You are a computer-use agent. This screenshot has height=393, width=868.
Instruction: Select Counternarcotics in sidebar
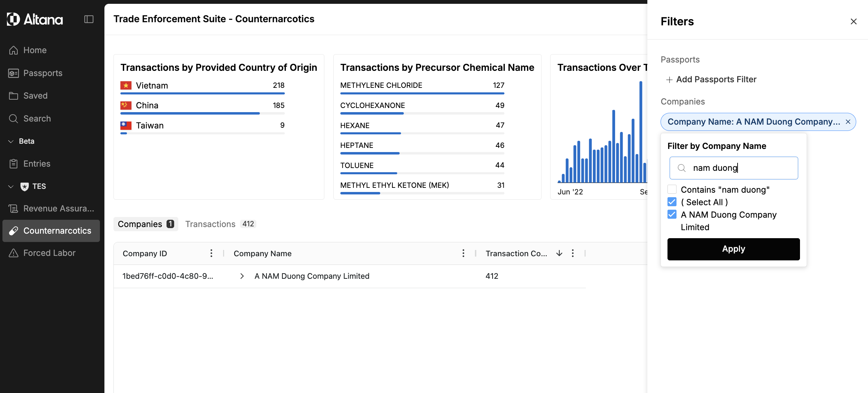(51, 231)
